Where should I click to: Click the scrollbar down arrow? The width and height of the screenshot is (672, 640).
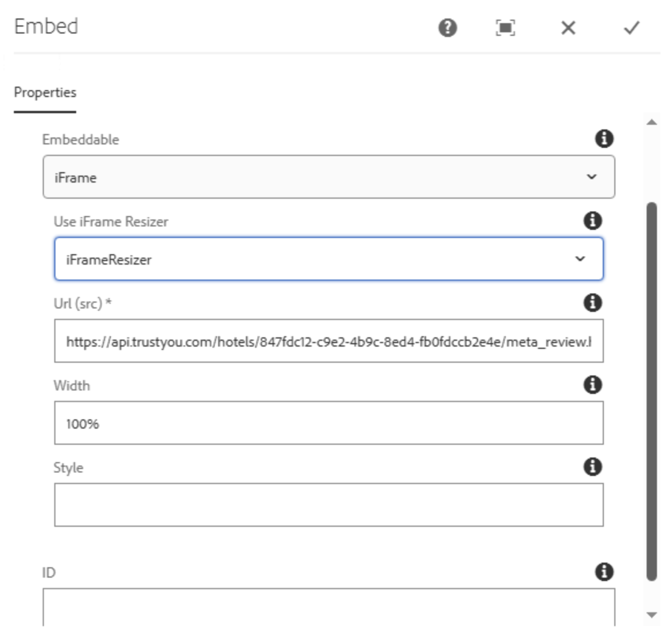tap(651, 616)
